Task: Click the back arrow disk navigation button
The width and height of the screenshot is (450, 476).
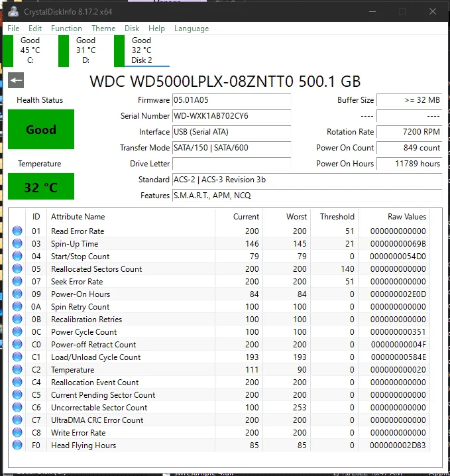Action: click(x=16, y=80)
